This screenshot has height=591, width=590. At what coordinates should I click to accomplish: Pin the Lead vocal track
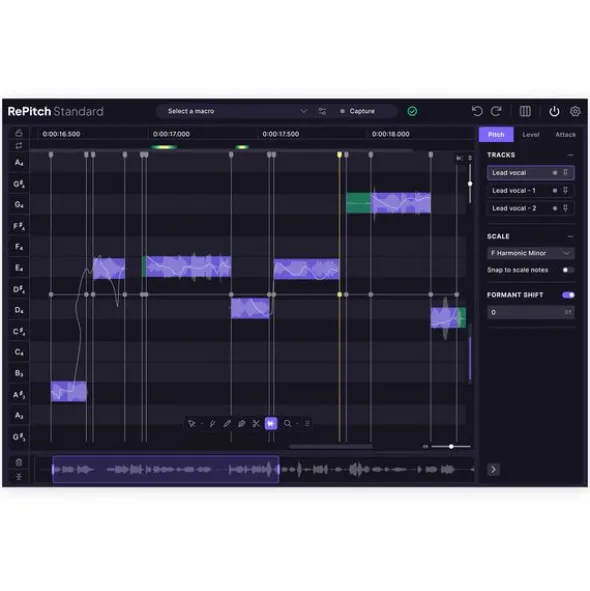[x=565, y=173]
